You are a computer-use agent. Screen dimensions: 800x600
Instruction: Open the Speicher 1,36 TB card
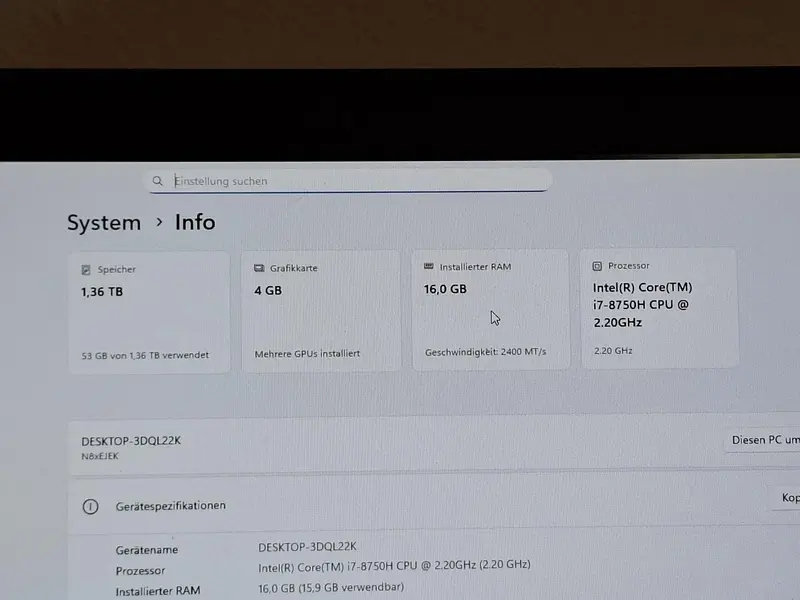[149, 312]
